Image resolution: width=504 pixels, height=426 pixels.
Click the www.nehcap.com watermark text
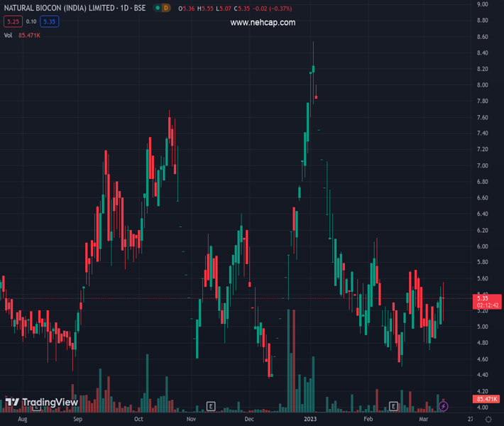point(263,23)
